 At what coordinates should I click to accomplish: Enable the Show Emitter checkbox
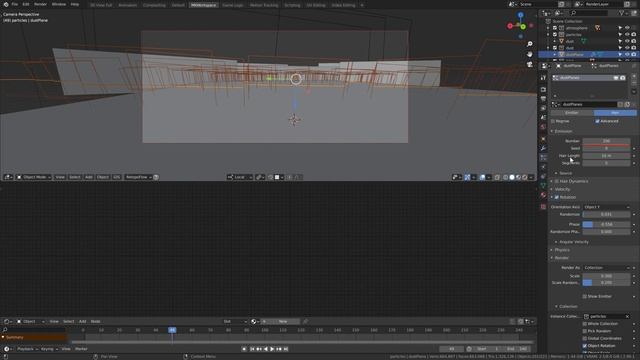tap(584, 296)
